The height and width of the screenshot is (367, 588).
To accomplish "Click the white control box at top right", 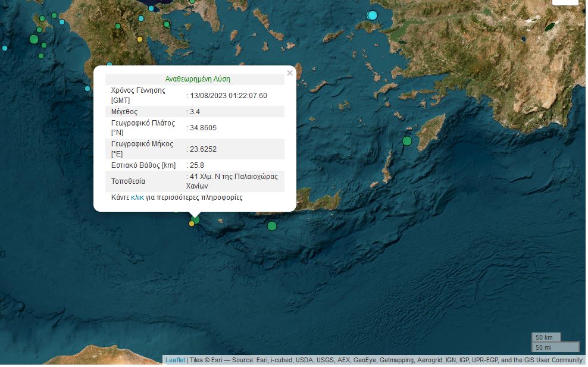I will click(x=565, y=2).
